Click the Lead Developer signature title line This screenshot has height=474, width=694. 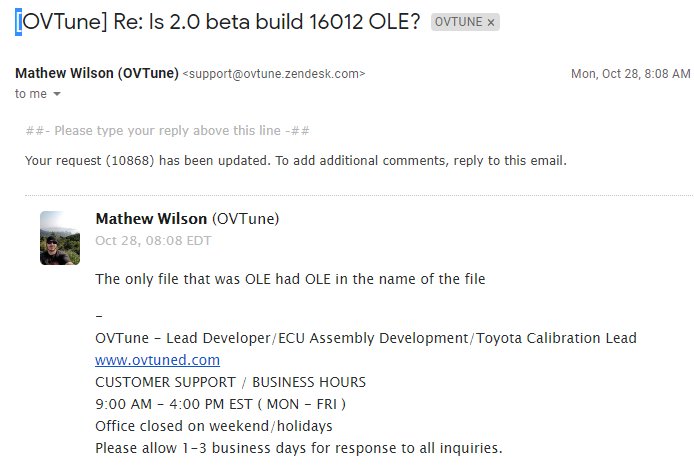366,338
